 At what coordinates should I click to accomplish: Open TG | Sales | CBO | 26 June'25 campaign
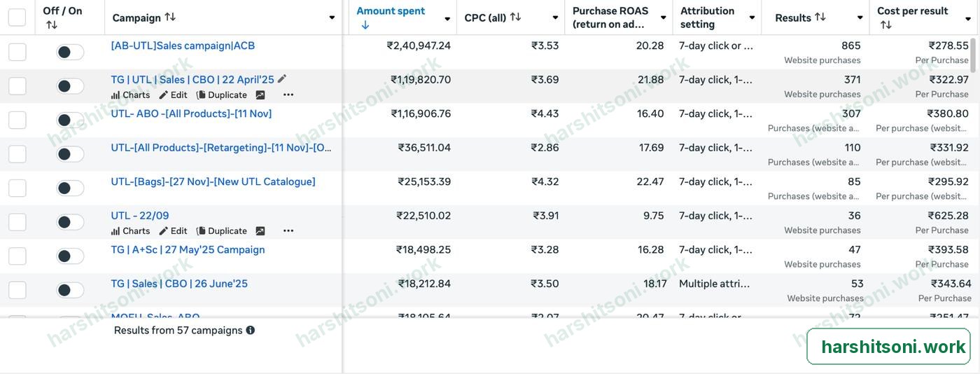click(179, 284)
